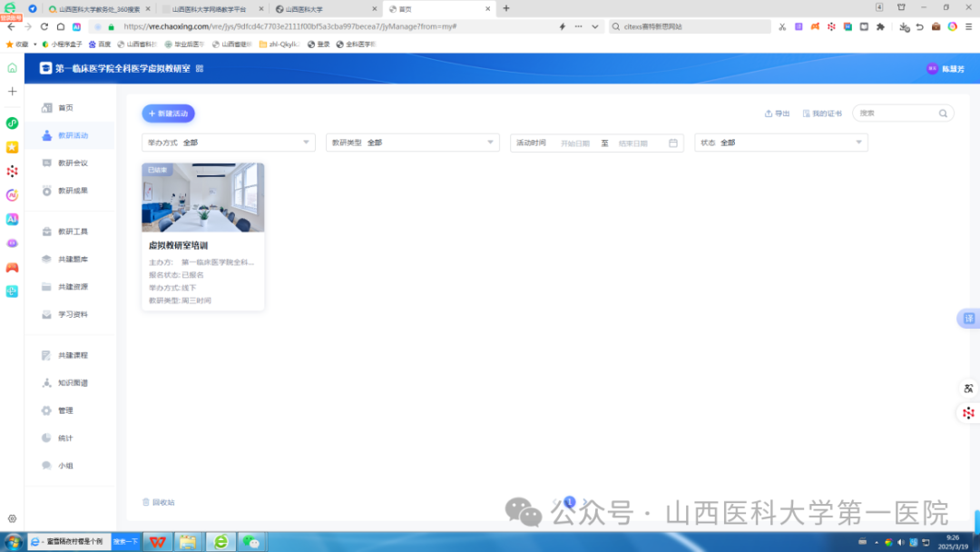980x552 pixels.
Task: Click the 新建活动 button
Action: point(168,113)
